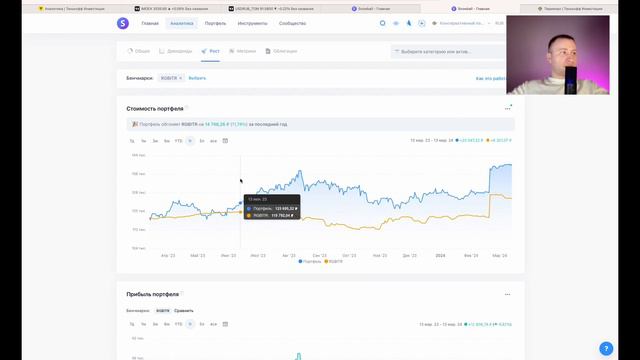Open the Сообщество menu item
The image size is (640, 360).
coord(292,24)
